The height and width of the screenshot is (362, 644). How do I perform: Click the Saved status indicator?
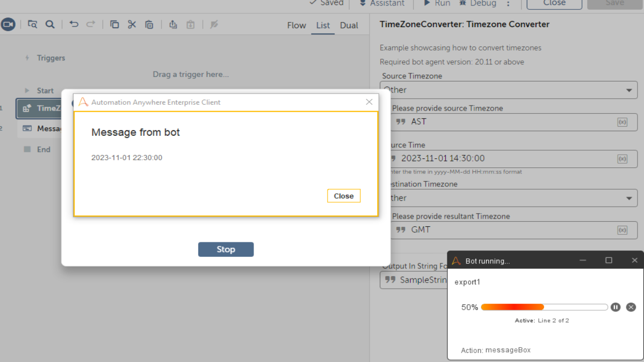[x=327, y=3]
